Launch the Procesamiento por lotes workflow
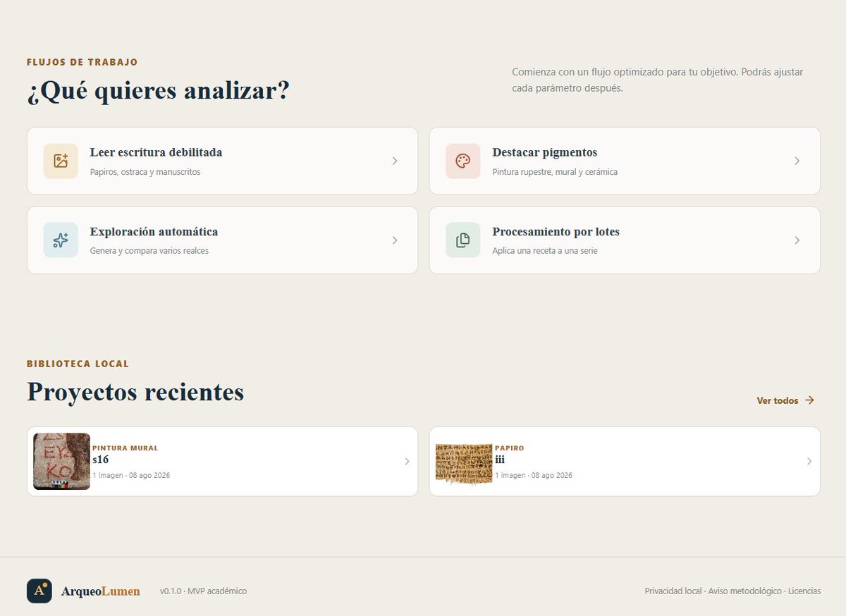This screenshot has height=616, width=846. 625,240
